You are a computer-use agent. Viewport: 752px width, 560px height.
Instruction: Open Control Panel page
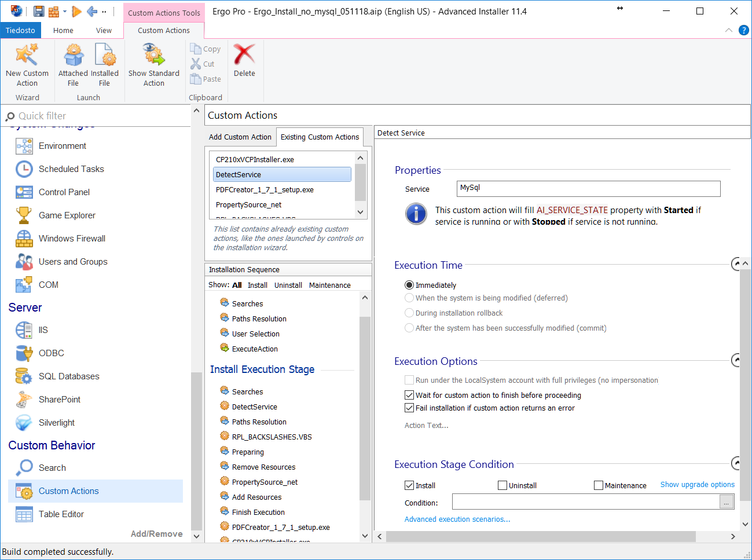tap(64, 192)
